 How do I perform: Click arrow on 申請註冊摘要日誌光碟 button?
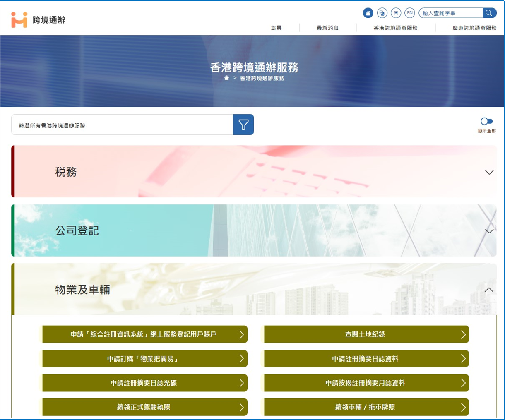pyautogui.click(x=242, y=383)
